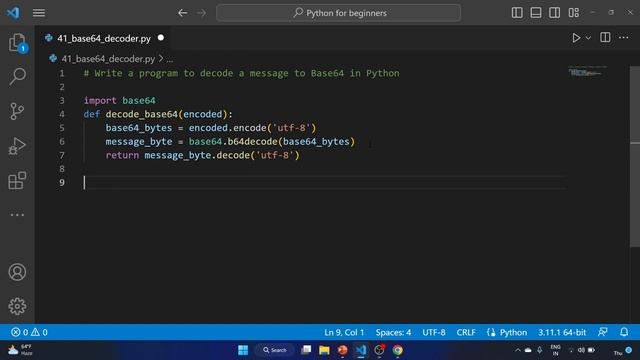Click the Python for beginners command center
The width and height of the screenshot is (640, 360).
point(339,13)
